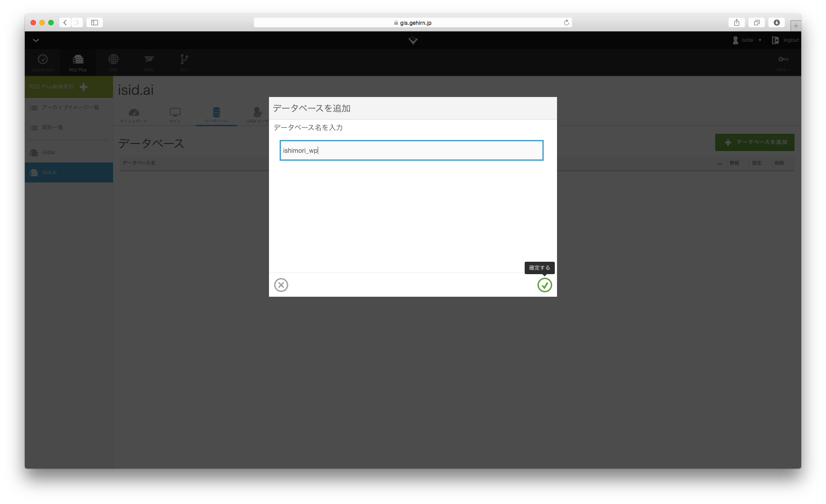The width and height of the screenshot is (826, 504).
Task: Switch to the dashboard tab of isid.ai
Action: 134,115
